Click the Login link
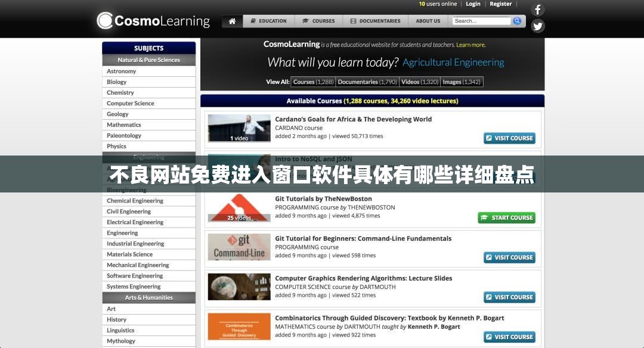Viewport: 644px width, 348px height. (x=473, y=4)
